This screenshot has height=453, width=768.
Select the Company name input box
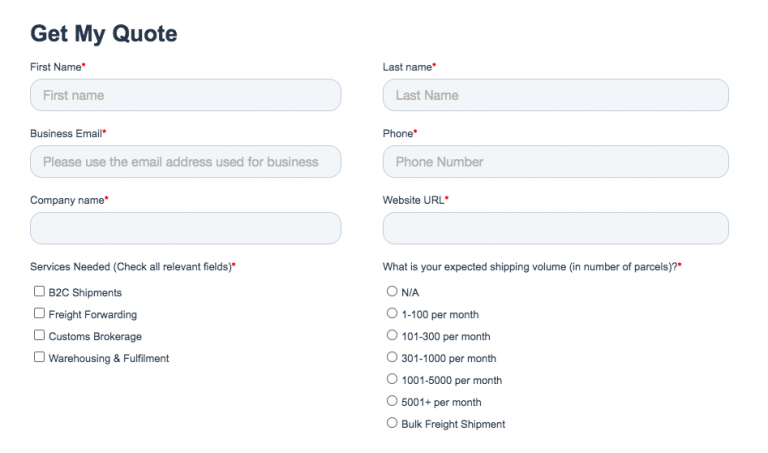(185, 228)
